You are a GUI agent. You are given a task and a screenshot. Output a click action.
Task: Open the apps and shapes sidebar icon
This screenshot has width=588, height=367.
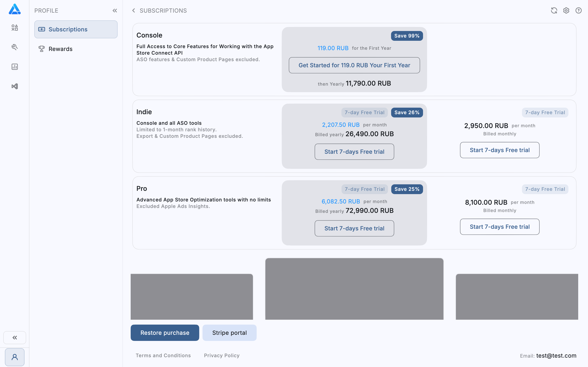(x=14, y=28)
